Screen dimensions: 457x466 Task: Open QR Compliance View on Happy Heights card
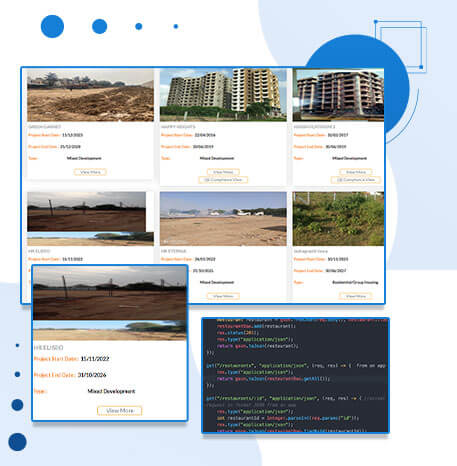[x=223, y=180]
